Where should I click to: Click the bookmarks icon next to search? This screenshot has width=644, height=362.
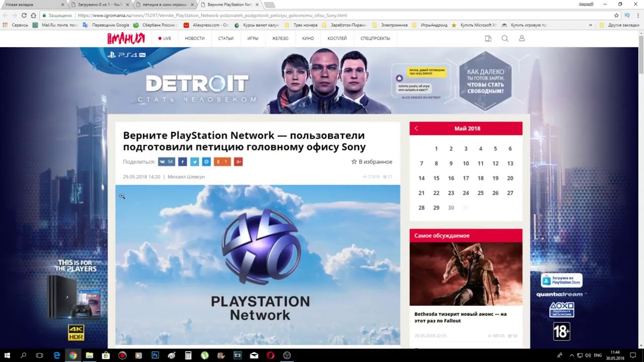coord(488,38)
